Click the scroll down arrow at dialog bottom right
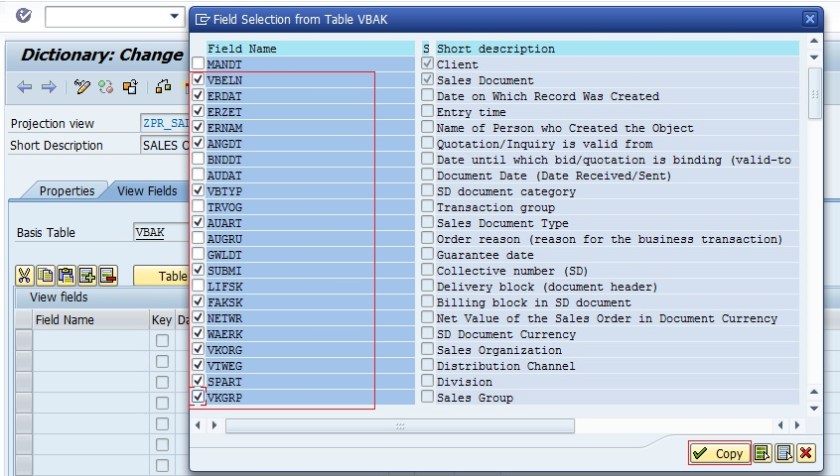This screenshot has height=476, width=840. [x=814, y=408]
